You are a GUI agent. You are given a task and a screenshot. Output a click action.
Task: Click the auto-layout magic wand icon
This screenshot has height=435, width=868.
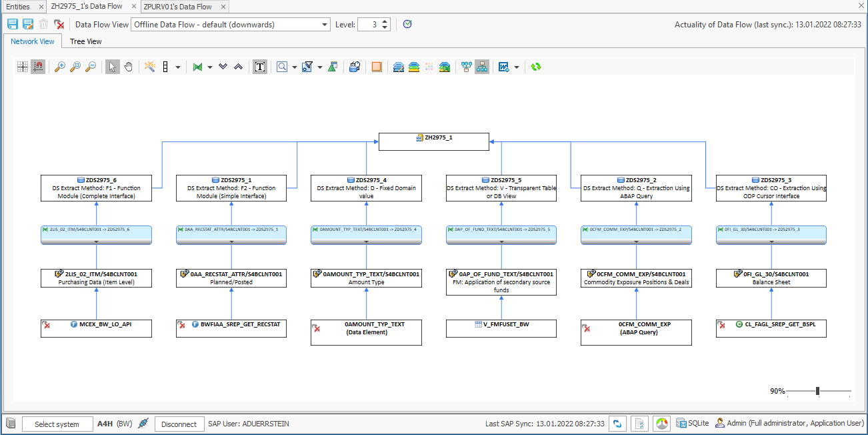coord(151,66)
